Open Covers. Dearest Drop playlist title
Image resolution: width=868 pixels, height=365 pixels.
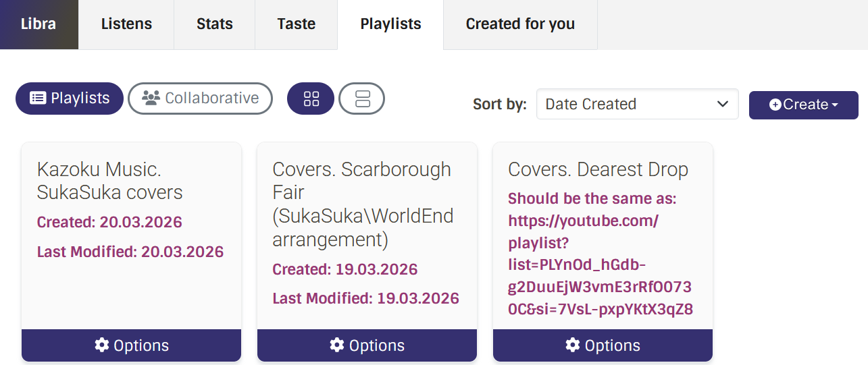point(598,169)
